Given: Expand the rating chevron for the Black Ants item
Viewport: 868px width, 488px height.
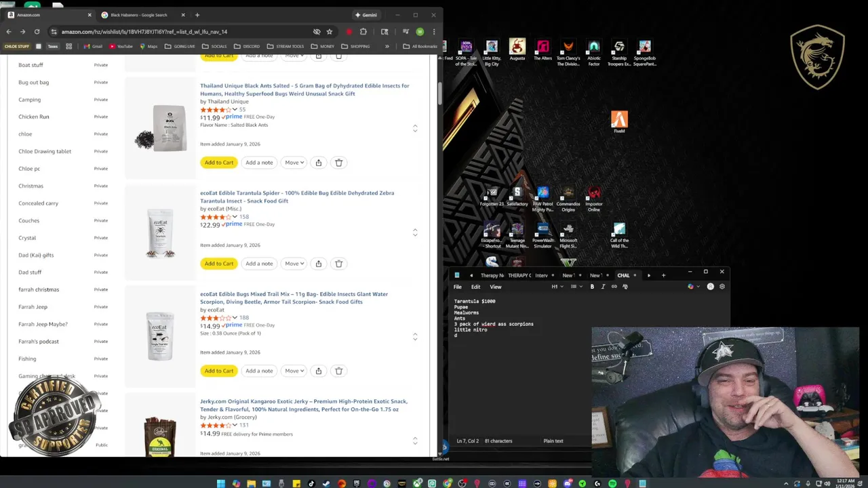Looking at the screenshot, I should (235, 110).
